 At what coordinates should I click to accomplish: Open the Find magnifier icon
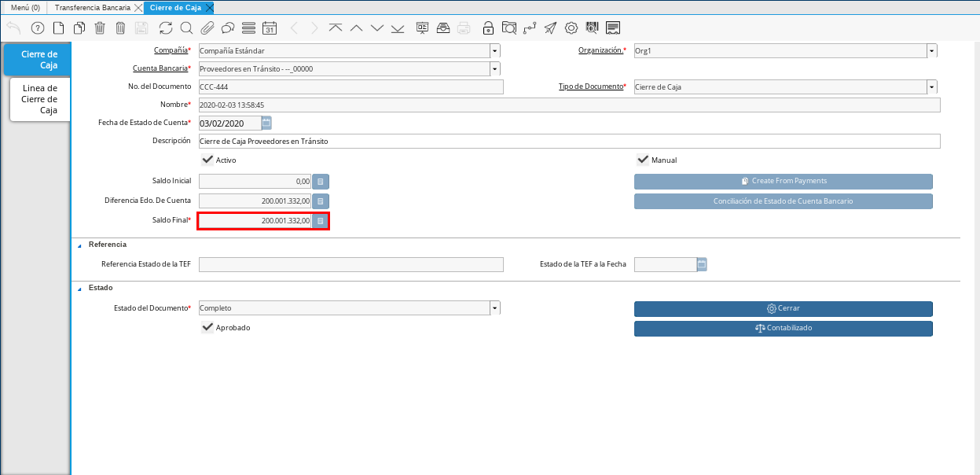186,28
